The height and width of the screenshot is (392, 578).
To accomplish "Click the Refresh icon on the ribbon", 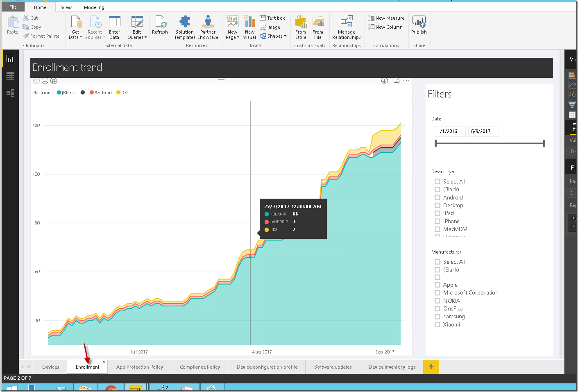I will [160, 25].
